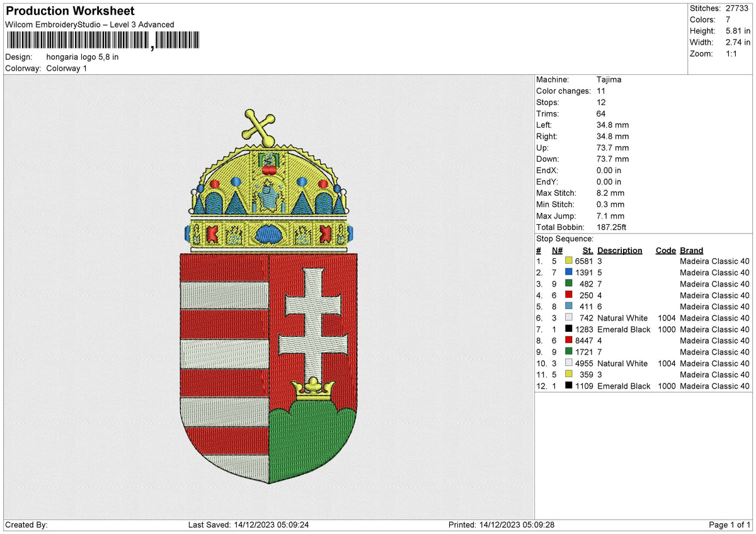This screenshot has width=756, height=534.
Task: Click the Hungarian coat of arms embroidery preview
Action: pos(269,296)
